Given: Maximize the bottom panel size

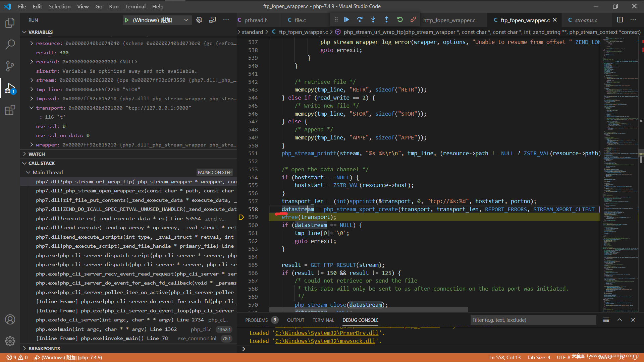Looking at the screenshot, I should (620, 320).
